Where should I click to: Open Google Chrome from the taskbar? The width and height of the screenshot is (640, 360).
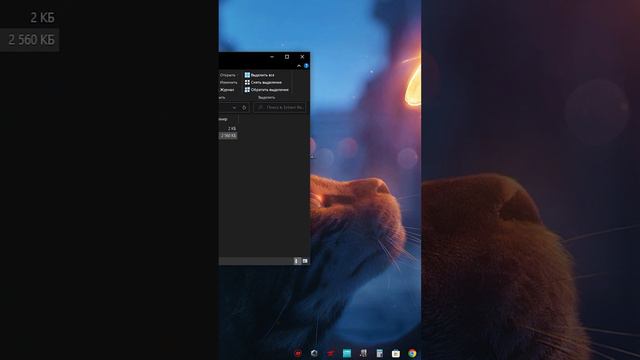[x=412, y=353]
